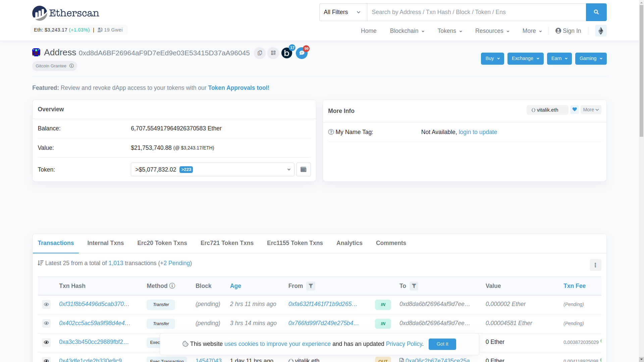Screen dimensions: 644x362
Task: Switch to Erc20 Token Txns tab
Action: tap(162, 243)
